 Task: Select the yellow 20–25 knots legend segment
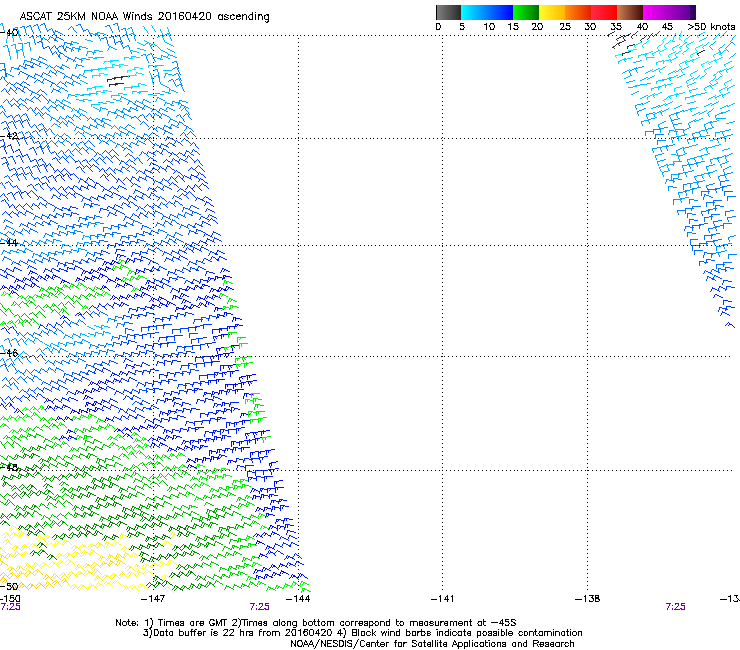point(552,12)
